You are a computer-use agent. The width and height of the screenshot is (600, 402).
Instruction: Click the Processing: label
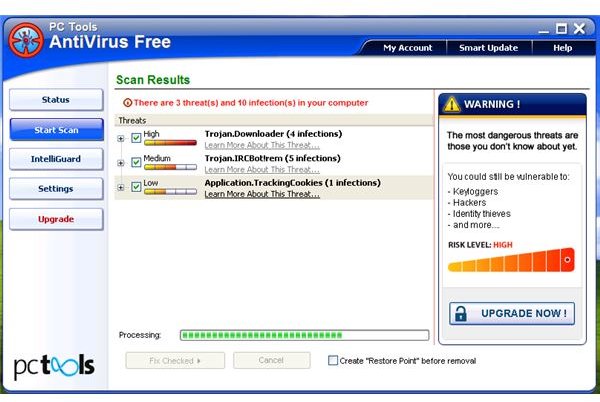[x=140, y=335]
